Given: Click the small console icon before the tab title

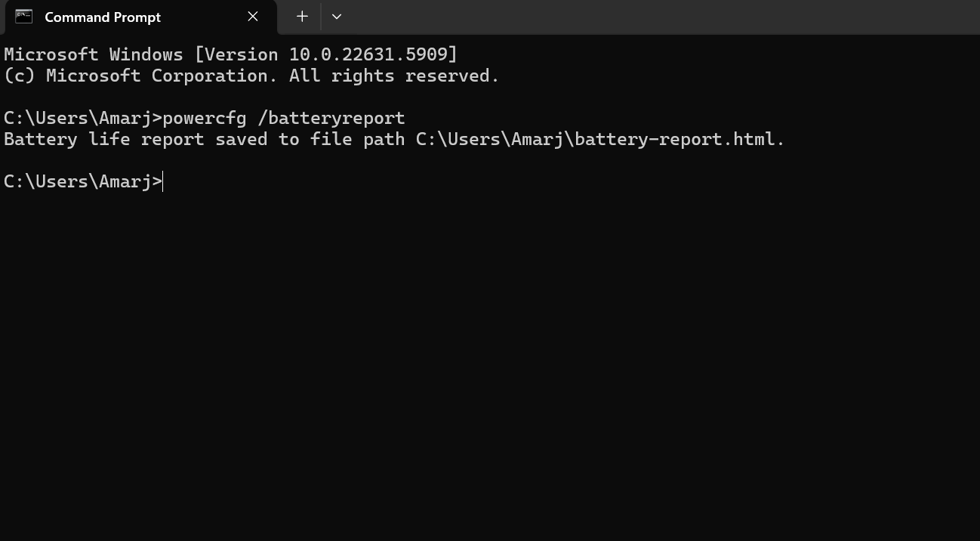Looking at the screenshot, I should tap(23, 16).
